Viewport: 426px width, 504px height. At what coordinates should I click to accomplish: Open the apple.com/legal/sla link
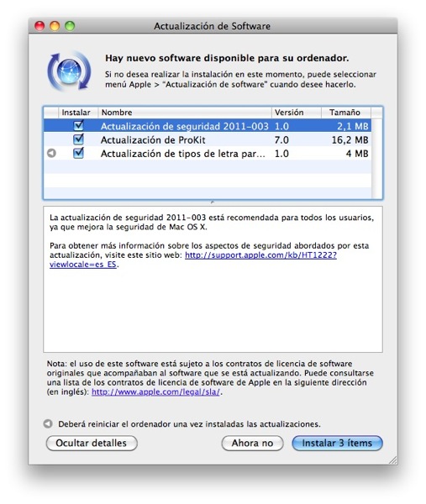coord(156,391)
